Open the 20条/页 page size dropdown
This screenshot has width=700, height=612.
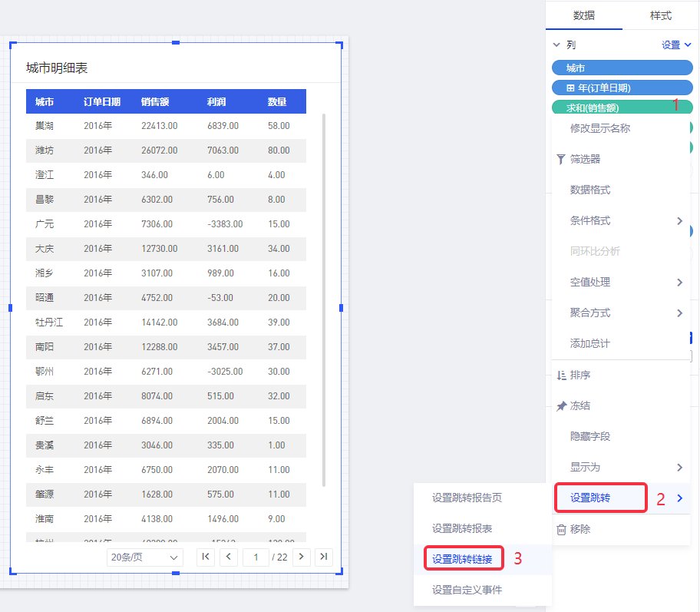[x=145, y=557]
